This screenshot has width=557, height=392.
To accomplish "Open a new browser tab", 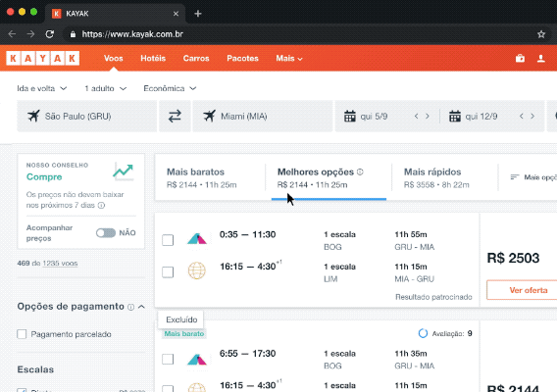I will 198,14.
